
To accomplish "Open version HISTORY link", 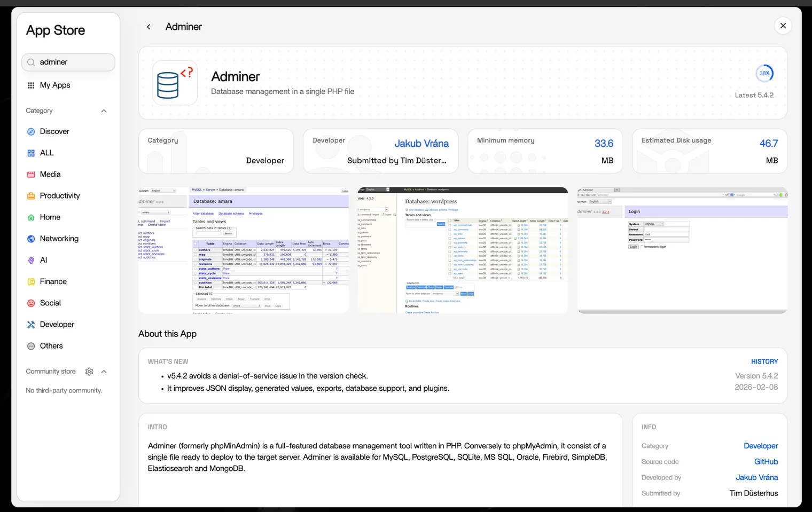I will click(x=764, y=361).
